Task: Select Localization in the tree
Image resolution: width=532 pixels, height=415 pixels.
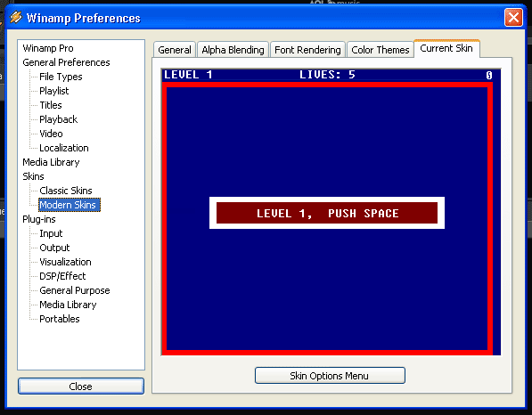Action: point(64,148)
